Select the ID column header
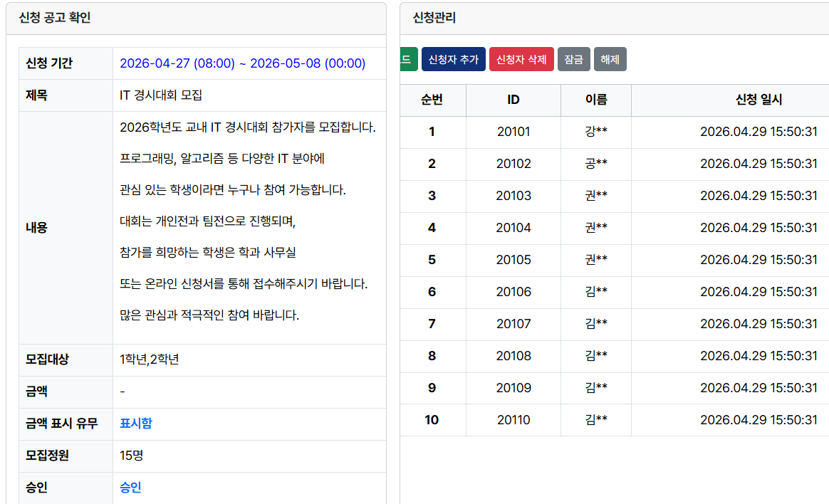The image size is (829, 504). (513, 100)
